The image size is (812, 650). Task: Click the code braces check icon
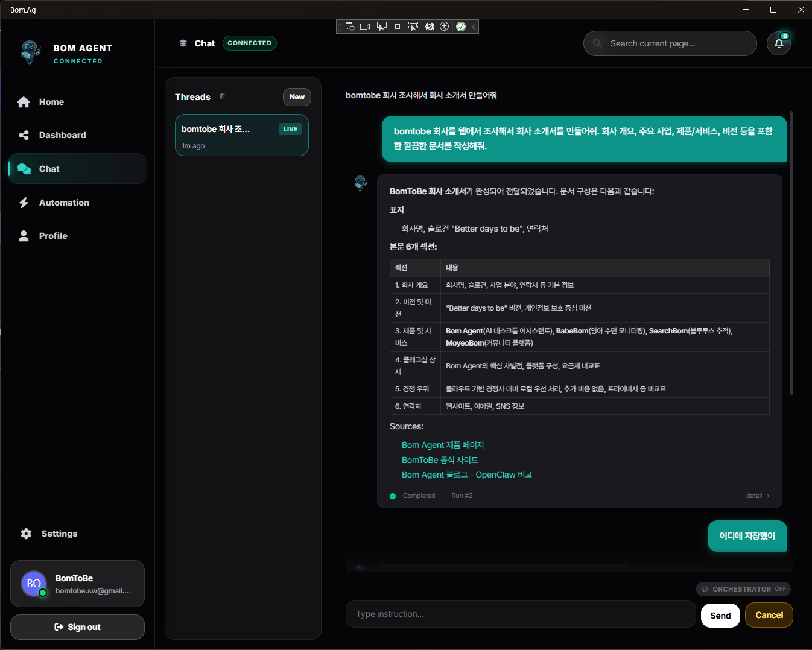(430, 26)
